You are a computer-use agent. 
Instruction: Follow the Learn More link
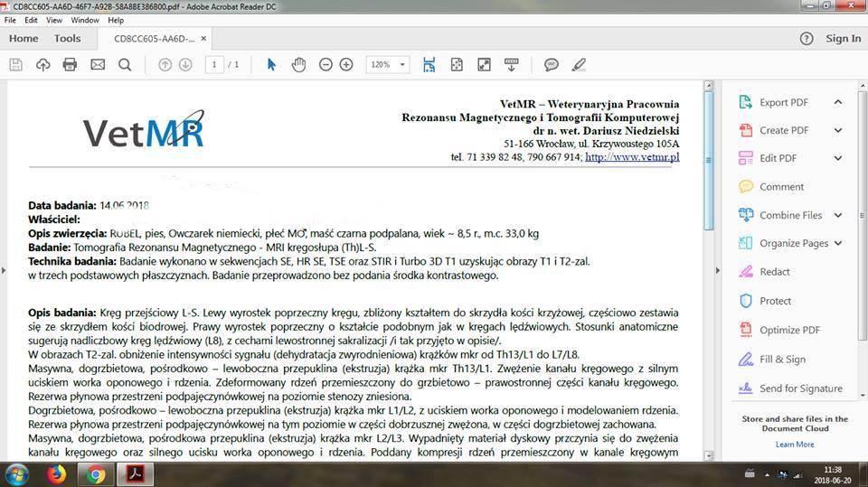click(794, 445)
